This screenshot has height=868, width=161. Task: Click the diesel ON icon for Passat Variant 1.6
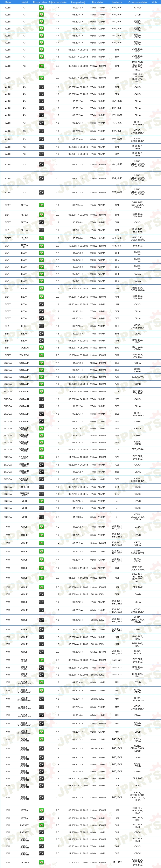click(41, 846)
